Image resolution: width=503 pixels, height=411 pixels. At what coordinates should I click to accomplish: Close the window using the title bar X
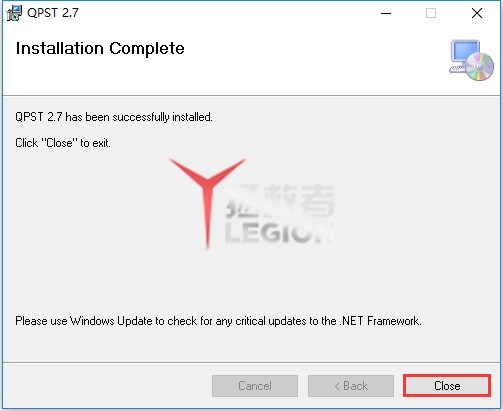(x=477, y=13)
